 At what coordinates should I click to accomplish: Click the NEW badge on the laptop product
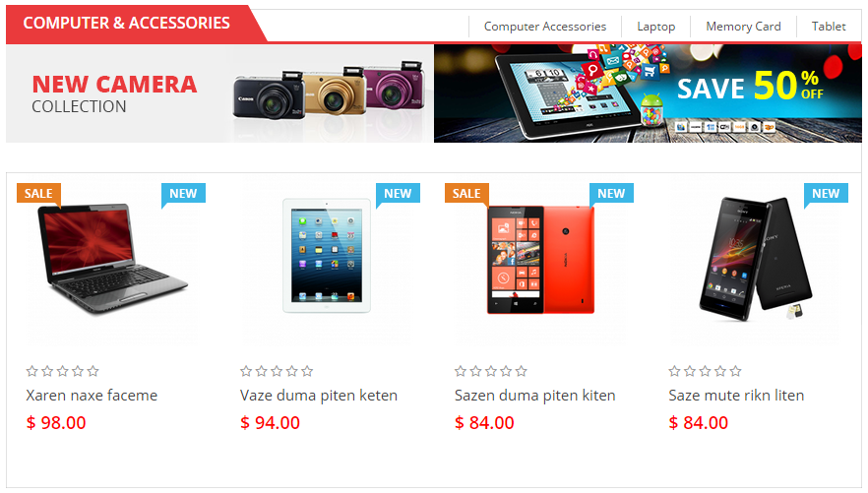[184, 193]
